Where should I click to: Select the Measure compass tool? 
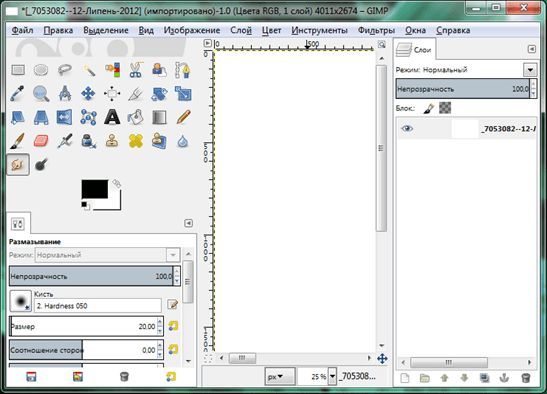pyautogui.click(x=65, y=94)
